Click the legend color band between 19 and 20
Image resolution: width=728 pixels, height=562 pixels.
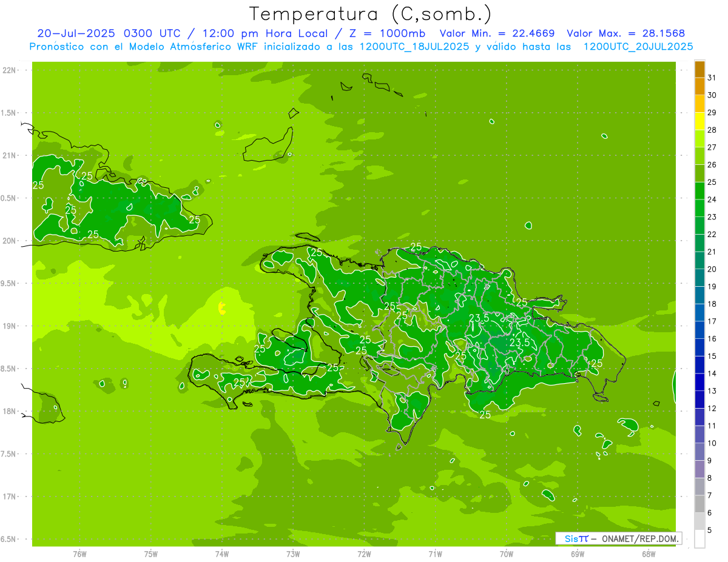pyautogui.click(x=699, y=278)
